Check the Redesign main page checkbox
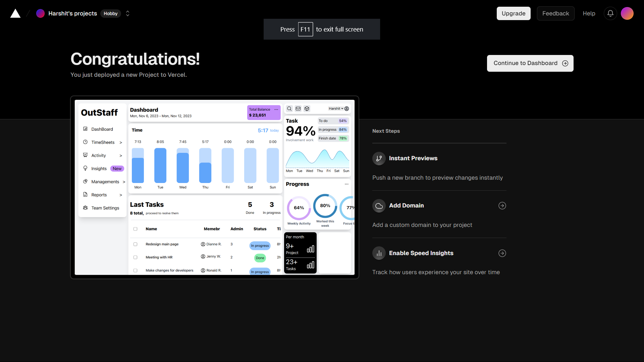The width and height of the screenshot is (644, 362). click(136, 244)
